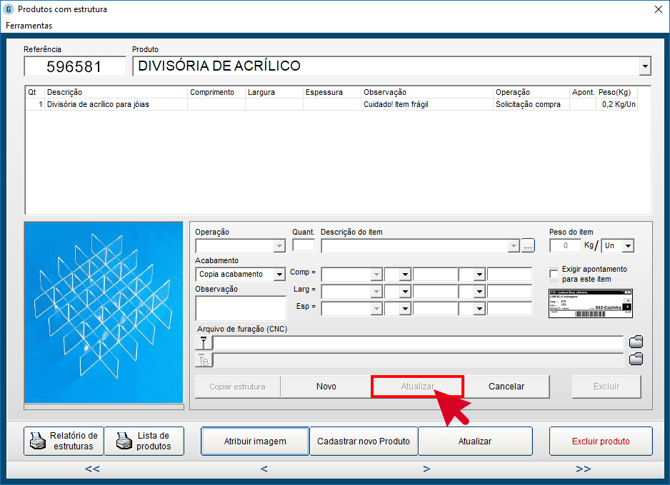This screenshot has height=485, width=670.
Task: Click the Espessura column header
Action: click(332, 92)
